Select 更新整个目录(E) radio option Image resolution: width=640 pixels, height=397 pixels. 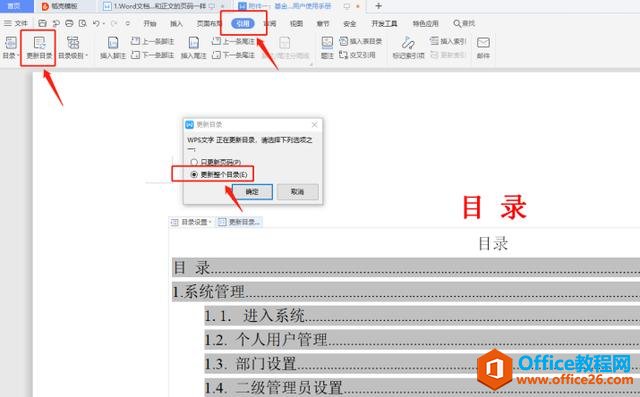[219, 174]
